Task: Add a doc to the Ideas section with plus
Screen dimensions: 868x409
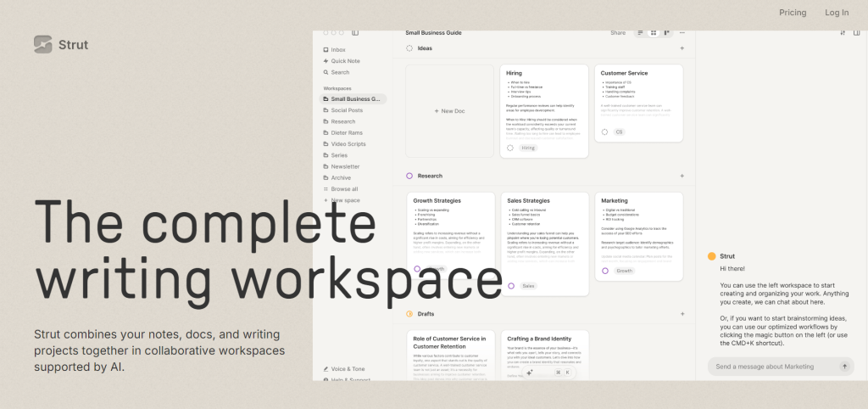Action: [682, 48]
